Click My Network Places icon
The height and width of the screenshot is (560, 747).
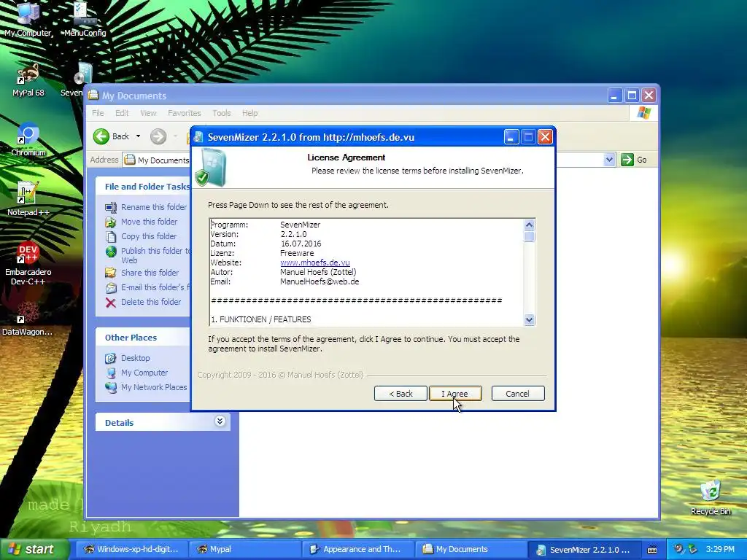(111, 388)
